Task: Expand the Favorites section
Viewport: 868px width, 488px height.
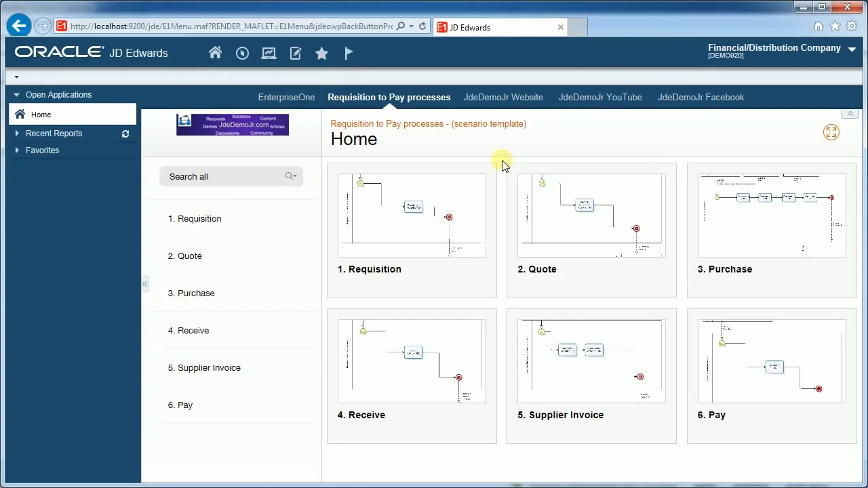Action: pos(16,150)
